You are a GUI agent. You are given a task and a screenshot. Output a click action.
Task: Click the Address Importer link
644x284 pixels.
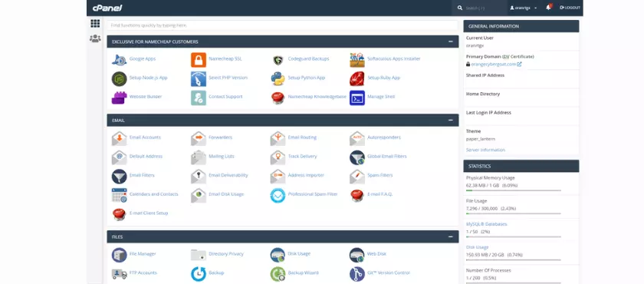pos(306,175)
